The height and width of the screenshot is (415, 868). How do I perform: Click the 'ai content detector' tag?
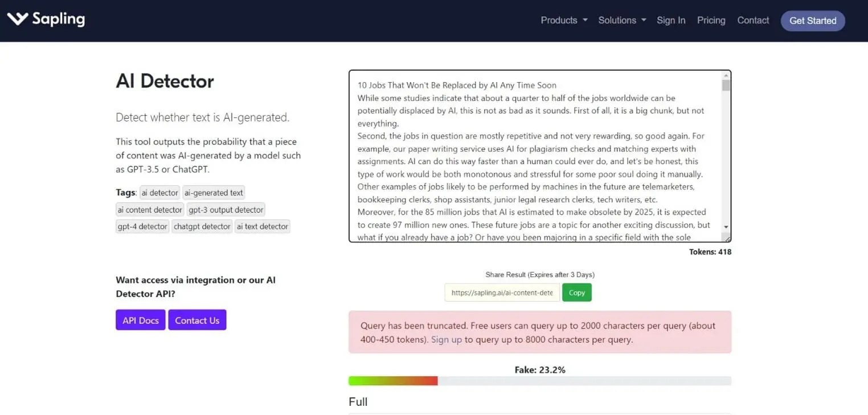[x=150, y=210]
